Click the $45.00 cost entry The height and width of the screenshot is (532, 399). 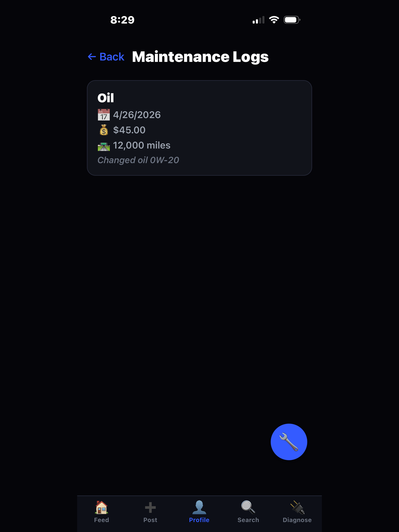[129, 130]
